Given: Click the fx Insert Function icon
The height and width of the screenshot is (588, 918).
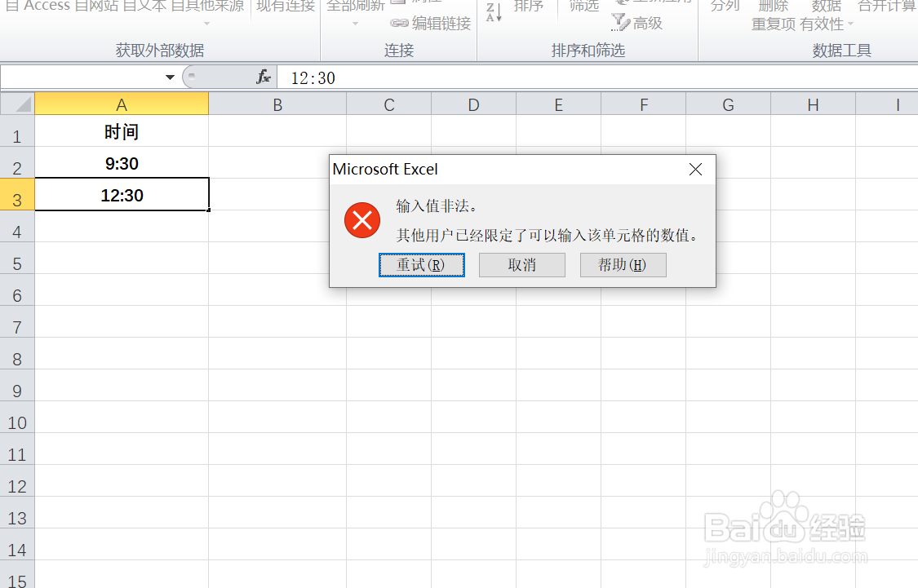Looking at the screenshot, I should coord(264,77).
